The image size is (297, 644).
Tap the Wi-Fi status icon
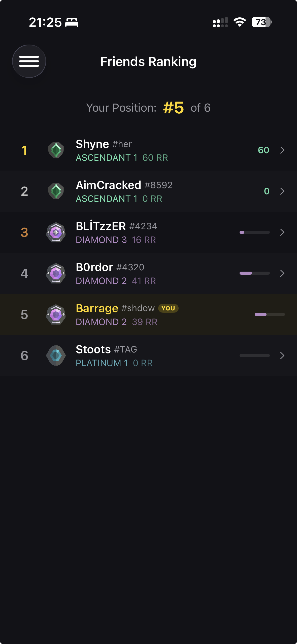(240, 22)
